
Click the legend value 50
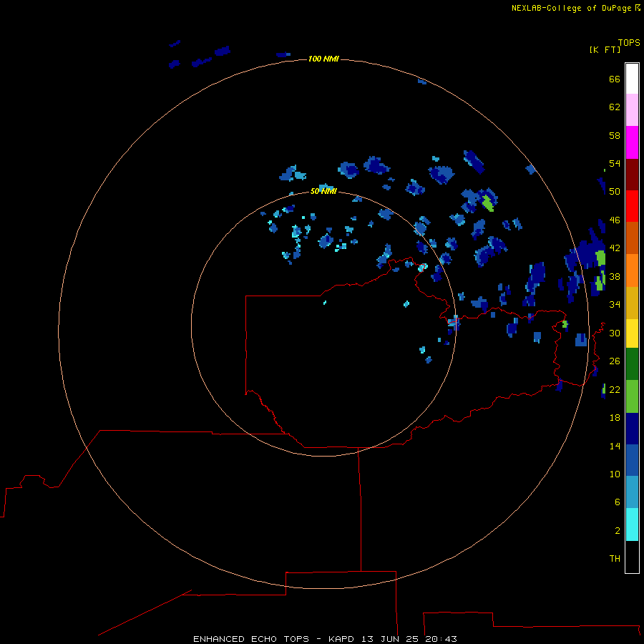tap(615, 192)
